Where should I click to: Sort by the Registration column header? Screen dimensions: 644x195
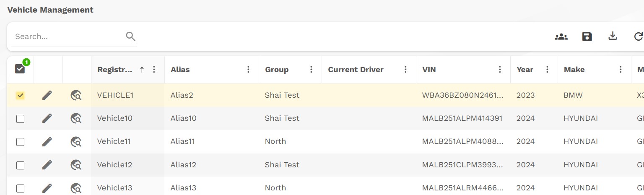(x=115, y=70)
